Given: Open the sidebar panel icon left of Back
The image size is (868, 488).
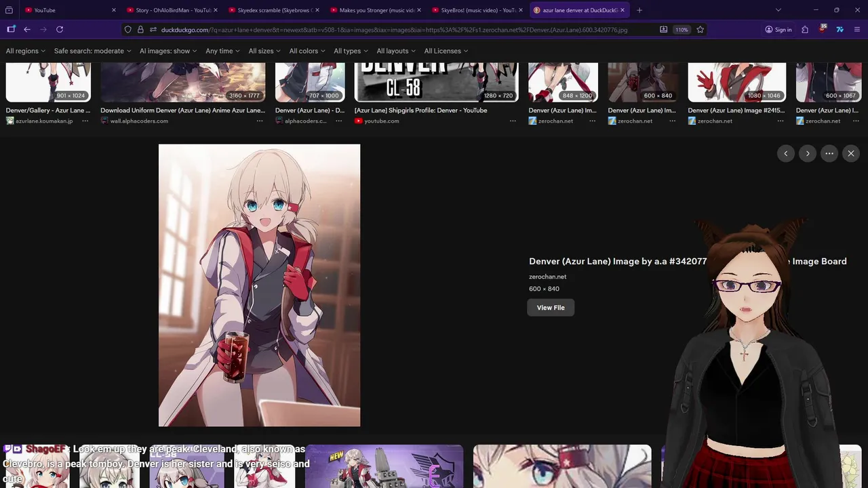Looking at the screenshot, I should click(11, 29).
